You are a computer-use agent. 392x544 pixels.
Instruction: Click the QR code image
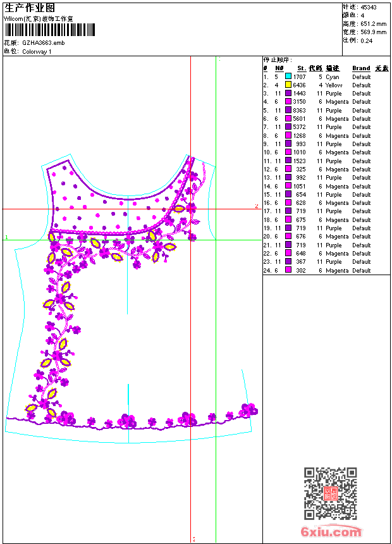click(x=330, y=493)
